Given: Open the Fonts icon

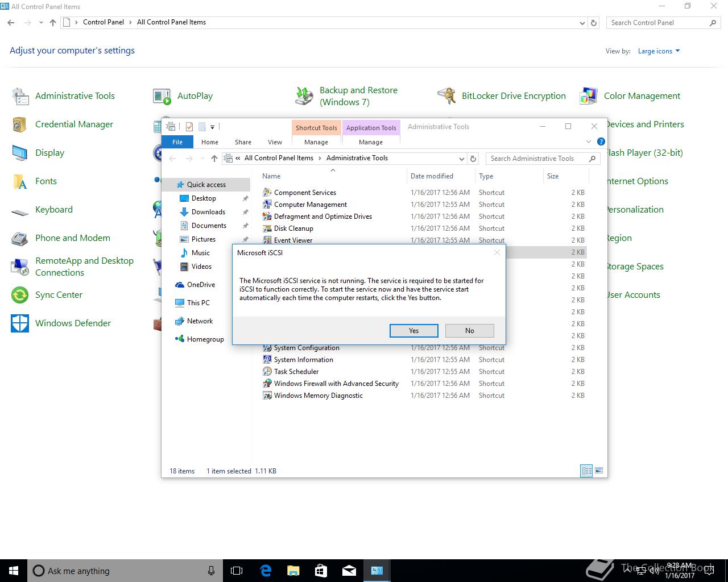Looking at the screenshot, I should (20, 181).
